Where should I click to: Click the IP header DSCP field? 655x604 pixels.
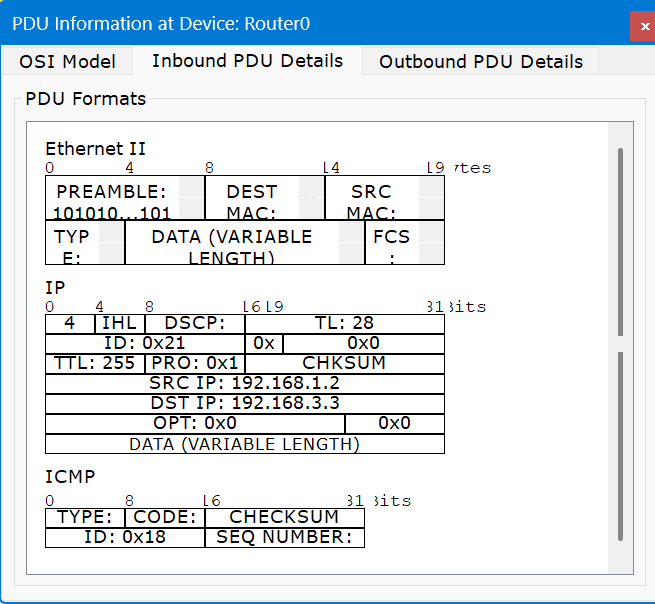point(194,323)
